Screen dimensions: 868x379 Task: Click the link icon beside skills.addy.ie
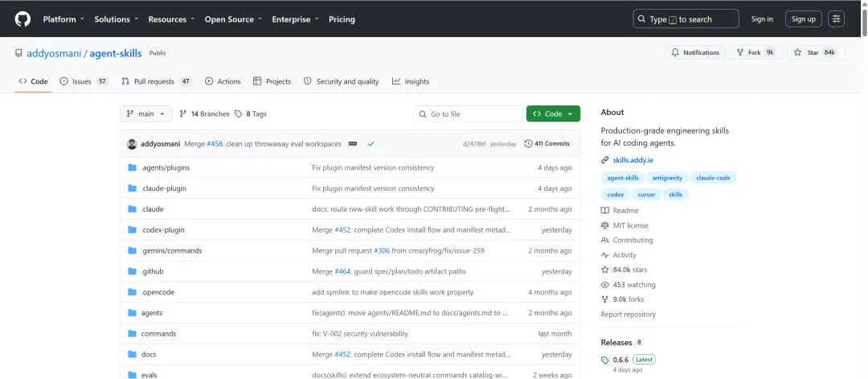point(604,161)
